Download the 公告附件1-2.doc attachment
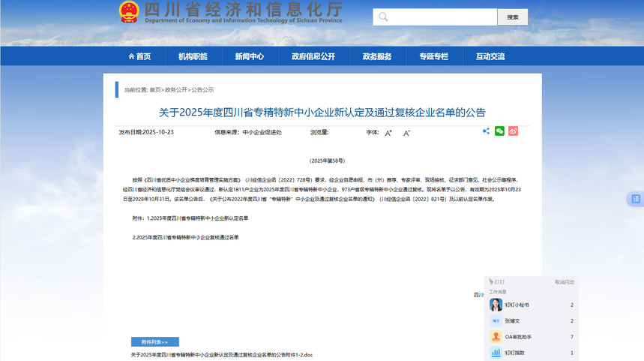This screenshot has height=361, width=644. point(222,354)
